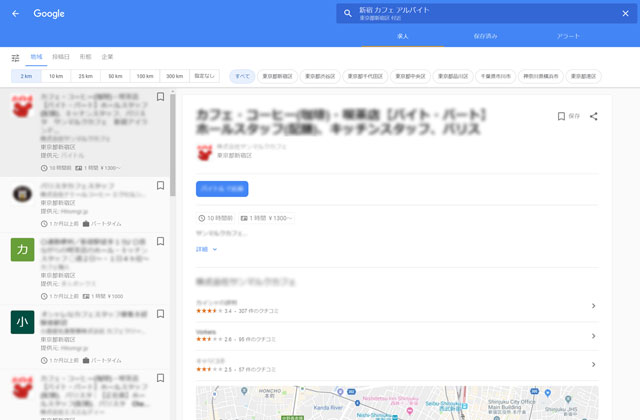Click the back arrow next to Google
The height and width of the screenshot is (420, 640).
click(x=15, y=14)
